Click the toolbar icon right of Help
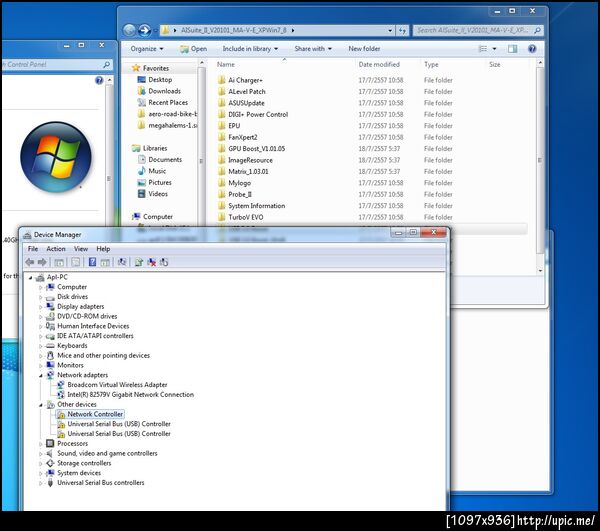Viewport: 600px width, 531px height. 105,262
